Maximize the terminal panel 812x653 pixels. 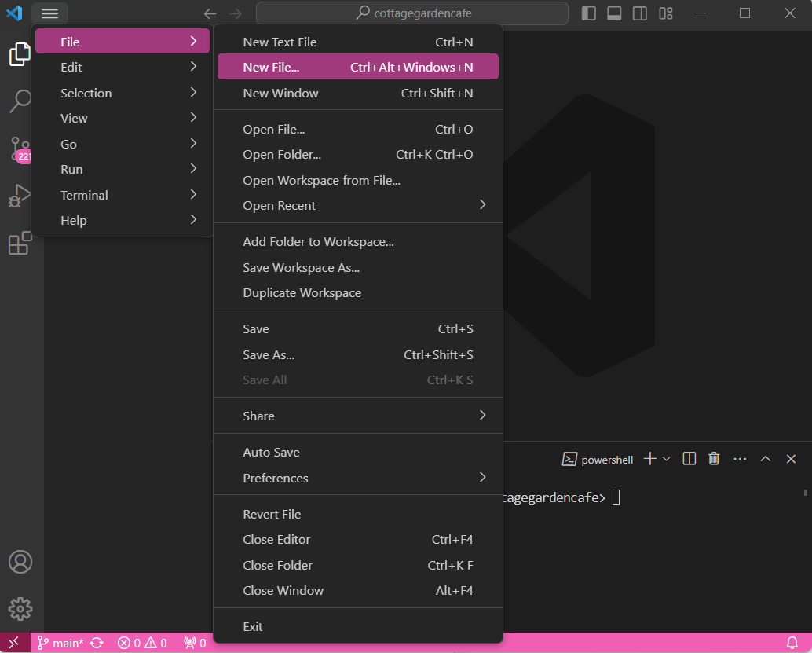[x=766, y=459]
